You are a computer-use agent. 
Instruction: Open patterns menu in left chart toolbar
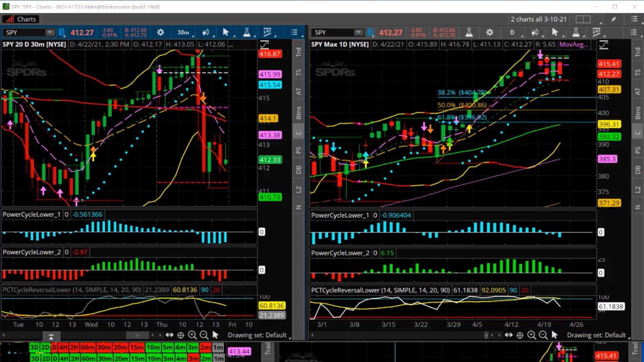pos(267,33)
